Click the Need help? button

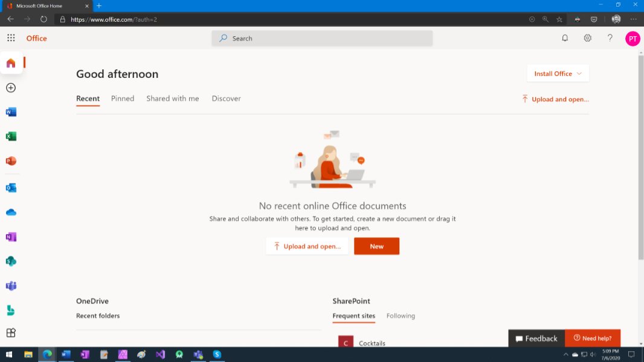pos(593,338)
